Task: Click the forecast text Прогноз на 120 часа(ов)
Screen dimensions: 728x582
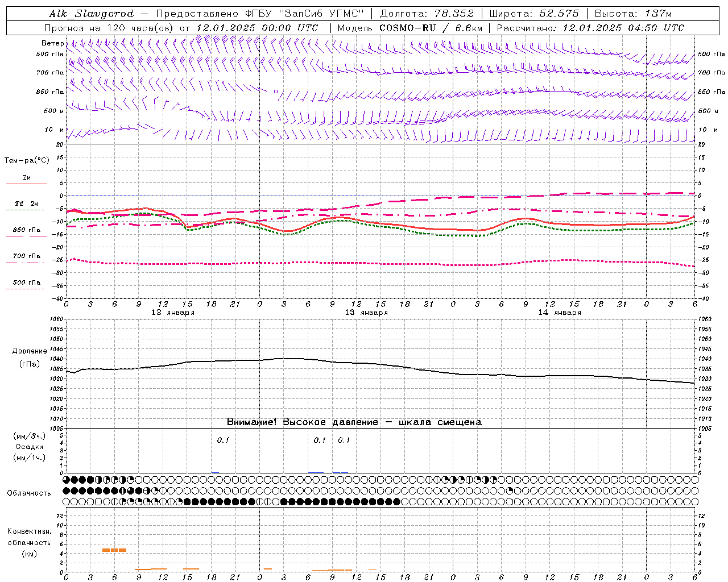Action: (110, 28)
